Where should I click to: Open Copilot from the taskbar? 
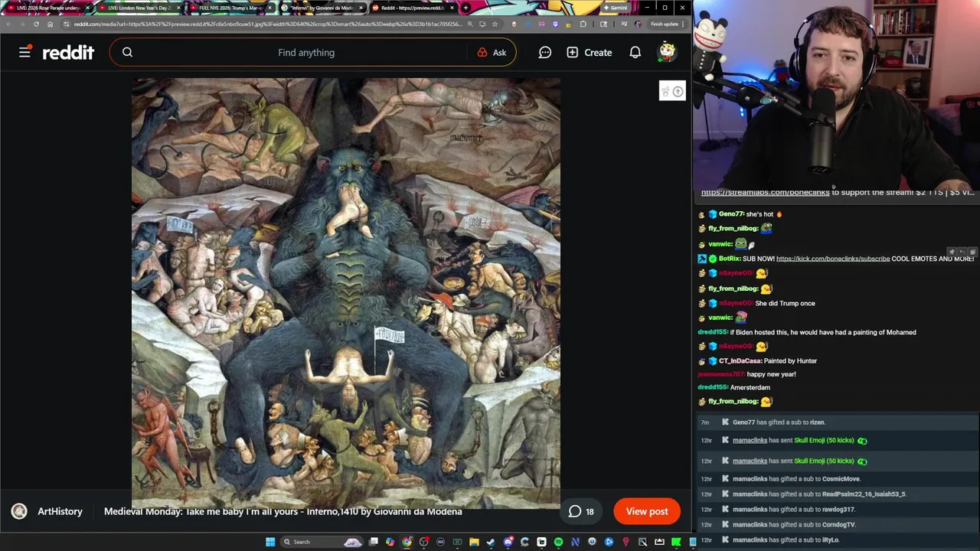pos(390,542)
